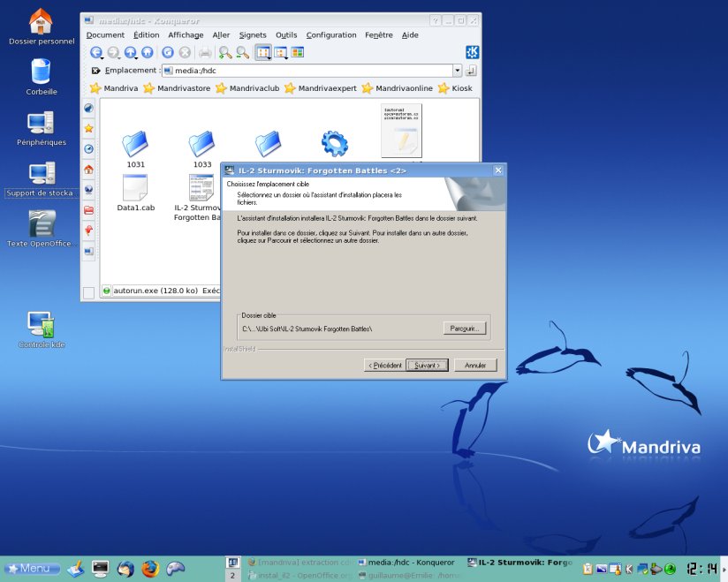
Task: Click Parcourir to choose another folder
Action: click(x=465, y=329)
